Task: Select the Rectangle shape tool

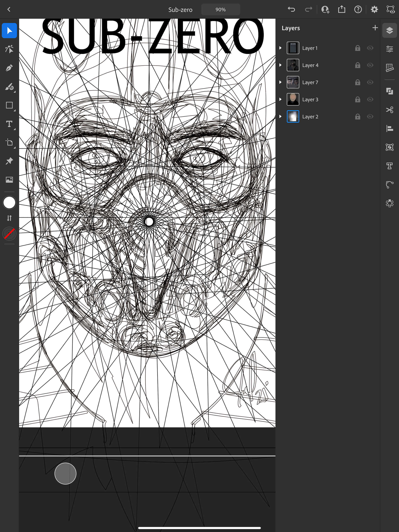Action: point(9,105)
